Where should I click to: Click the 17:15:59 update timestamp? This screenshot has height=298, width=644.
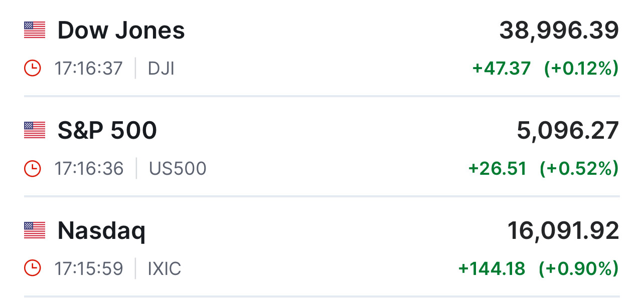pos(89,269)
